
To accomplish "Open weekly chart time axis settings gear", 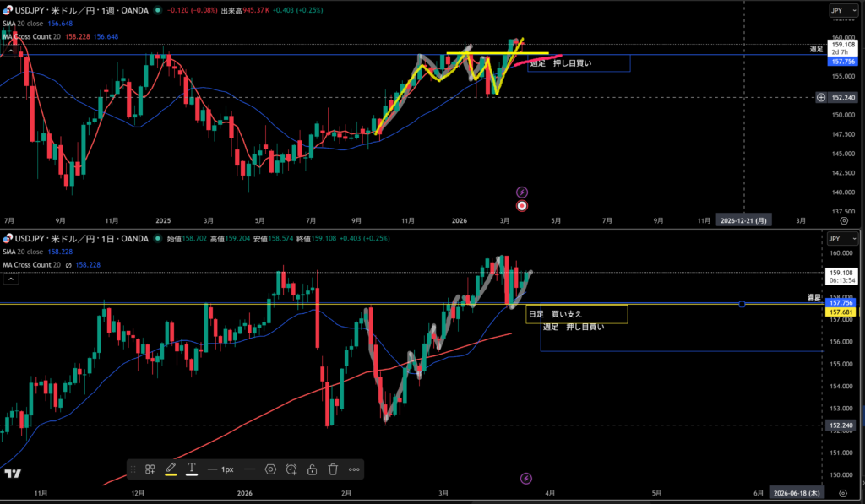I will coord(843,219).
